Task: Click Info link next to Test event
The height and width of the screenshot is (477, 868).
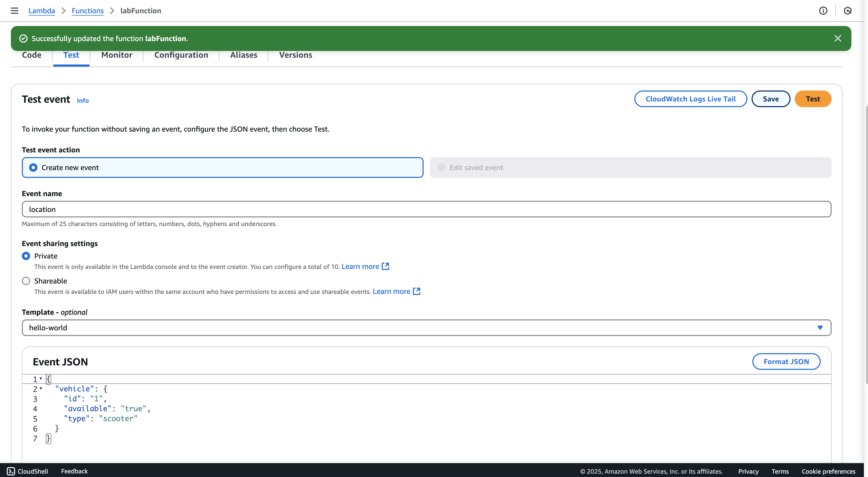Action: click(83, 101)
